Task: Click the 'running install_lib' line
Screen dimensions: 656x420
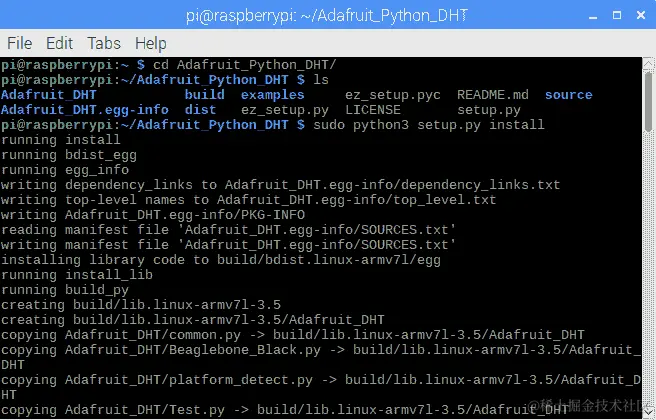Action: (x=77, y=275)
